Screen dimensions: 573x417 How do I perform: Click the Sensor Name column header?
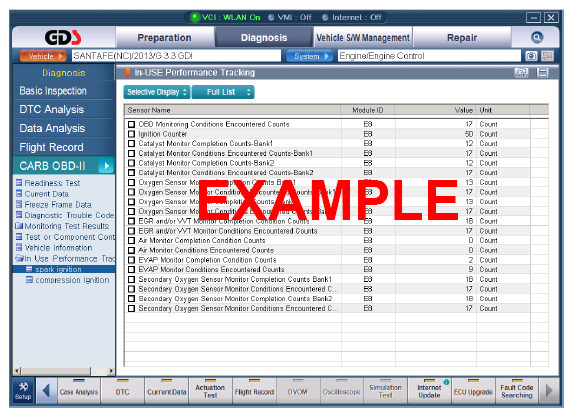[x=232, y=110]
